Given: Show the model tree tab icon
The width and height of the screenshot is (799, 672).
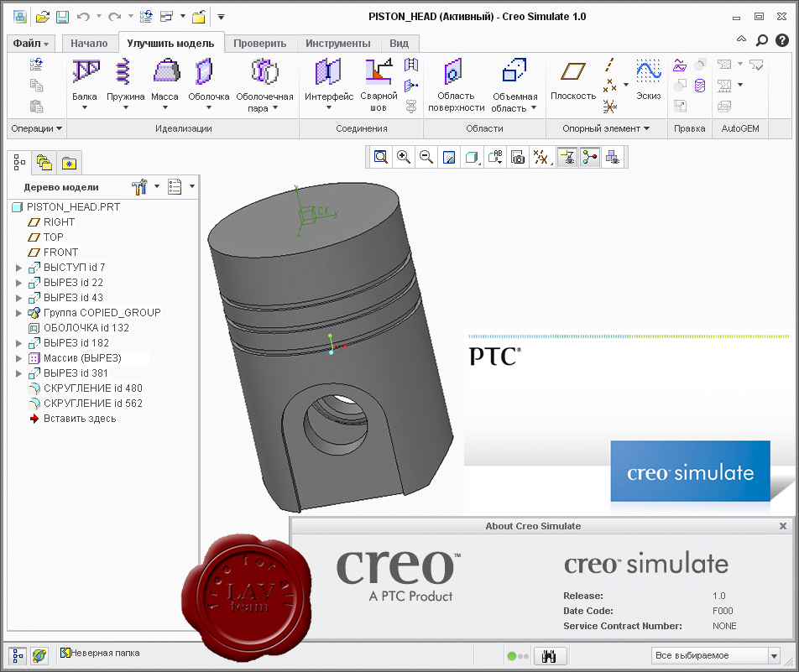Looking at the screenshot, I should point(19,163).
